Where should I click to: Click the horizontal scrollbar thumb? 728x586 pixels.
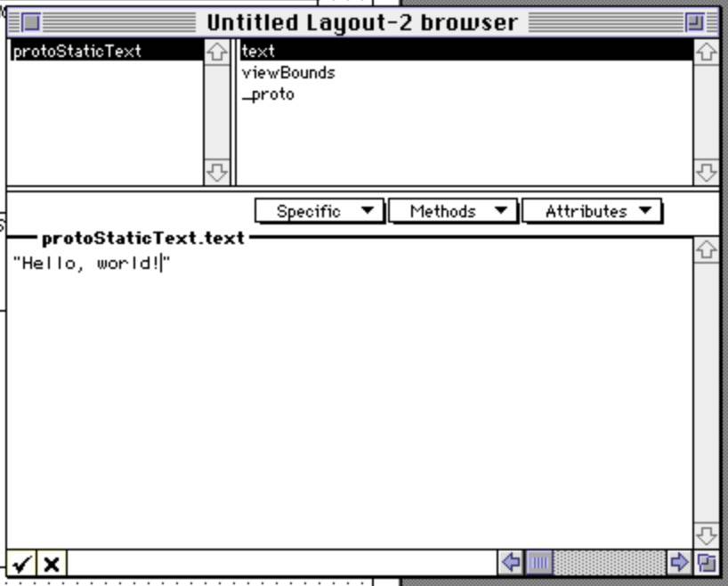[540, 562]
